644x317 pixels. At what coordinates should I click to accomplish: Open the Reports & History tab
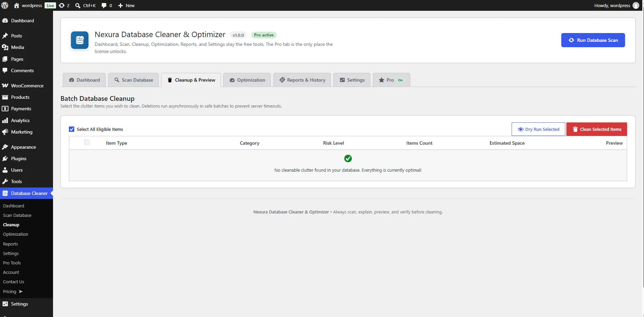302,80
